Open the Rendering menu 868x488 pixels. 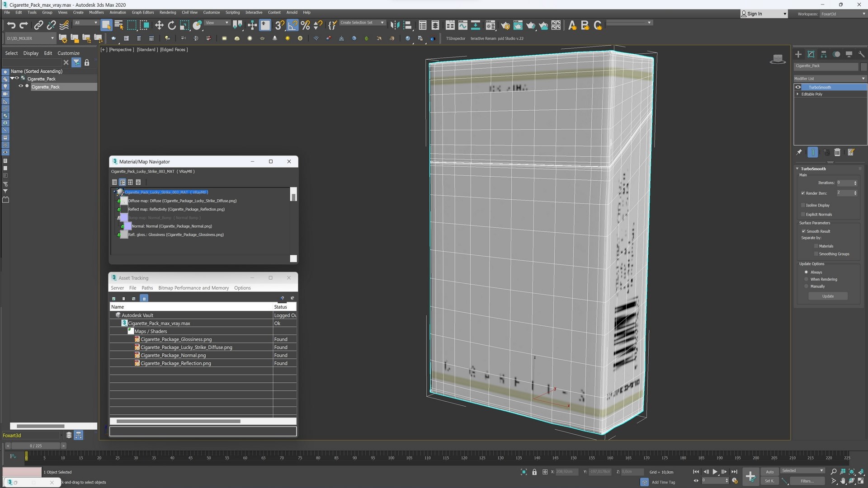[x=168, y=13]
